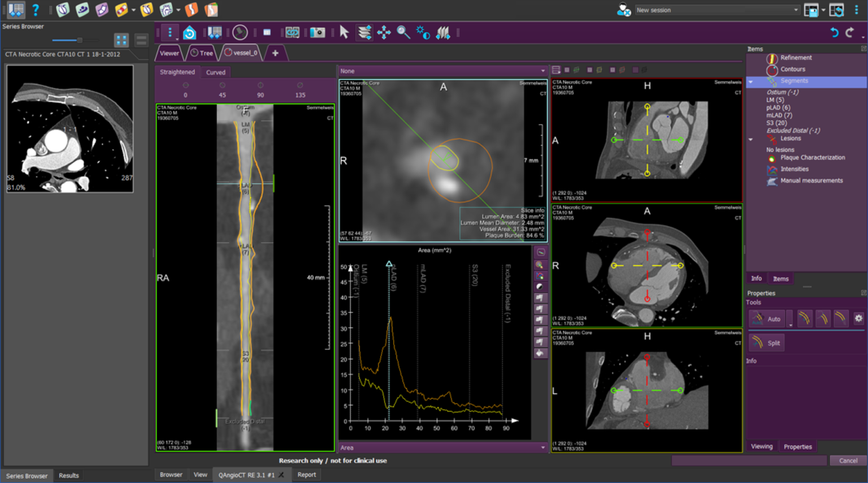Open the None overlay dropdown
The width and height of the screenshot is (868, 483).
coord(442,71)
